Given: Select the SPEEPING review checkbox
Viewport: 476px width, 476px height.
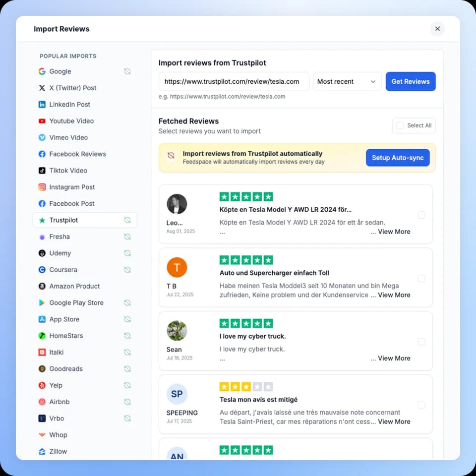Looking at the screenshot, I should 421,405.
